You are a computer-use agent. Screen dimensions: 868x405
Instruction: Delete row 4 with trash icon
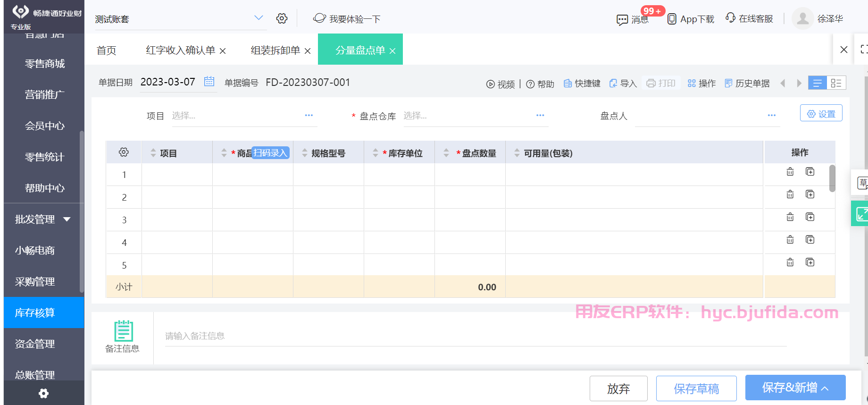[790, 240]
